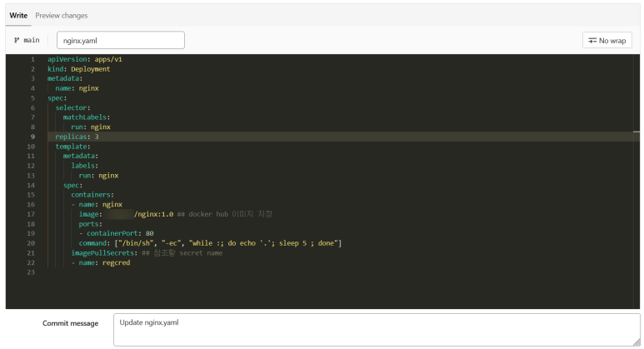644x349 pixels.
Task: Select line number 9 in the gutter
Action: coord(32,137)
